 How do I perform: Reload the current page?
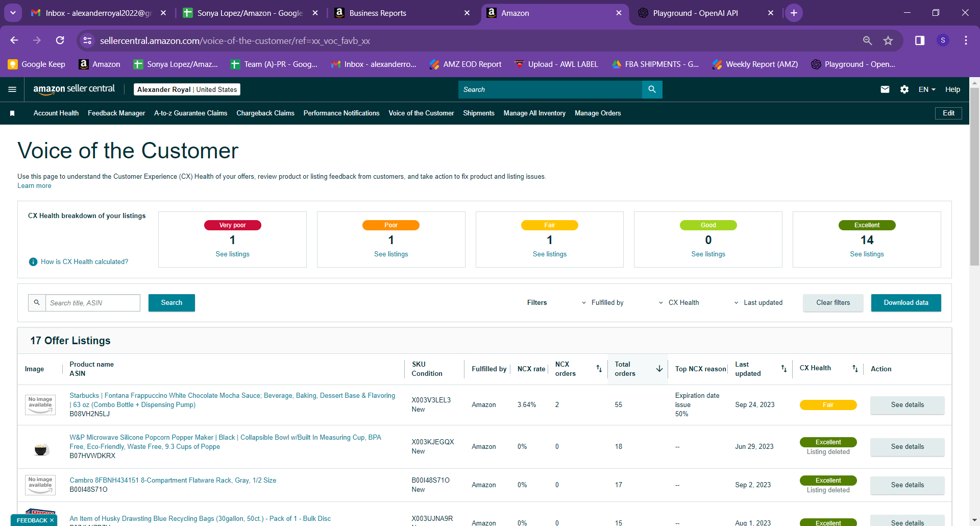pos(60,40)
